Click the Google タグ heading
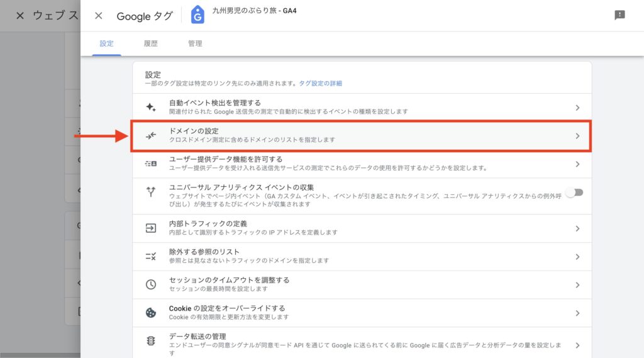 (145, 16)
